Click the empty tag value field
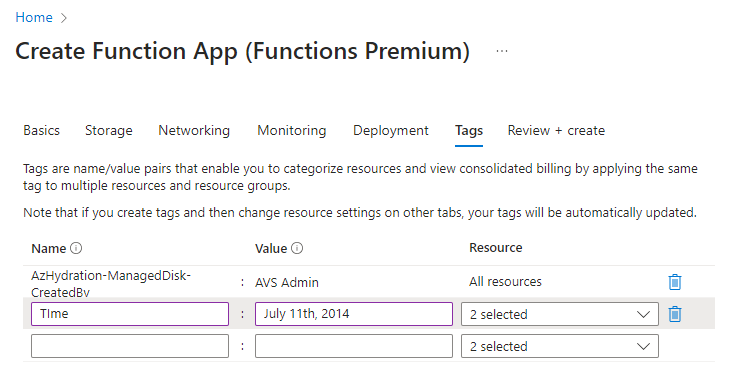The image size is (735, 374). [x=354, y=346]
